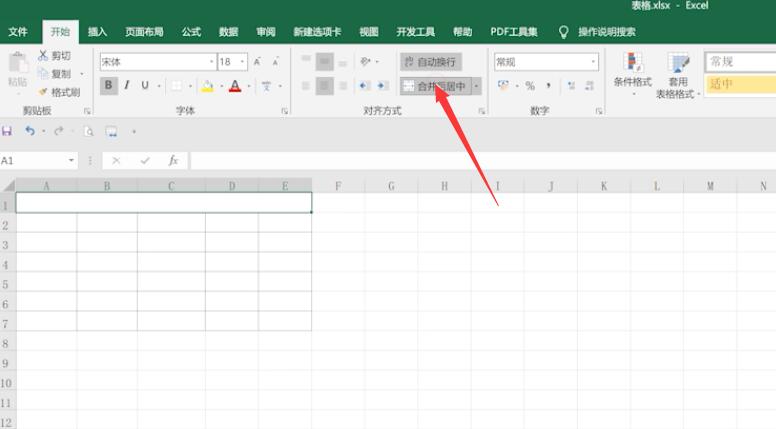Image resolution: width=776 pixels, height=429 pixels.
Task: Open the number dialog launcher (数字)
Action: pos(599,111)
